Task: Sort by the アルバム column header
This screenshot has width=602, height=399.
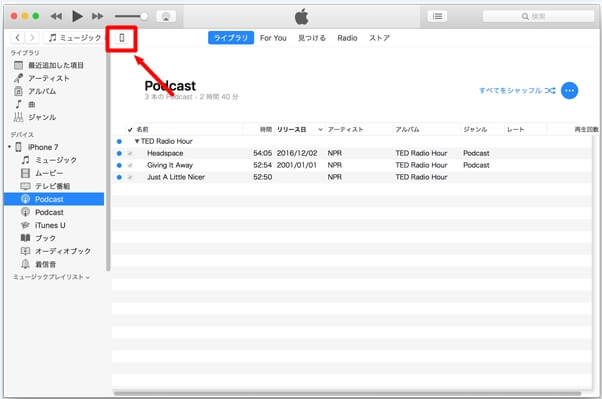Action: click(407, 129)
